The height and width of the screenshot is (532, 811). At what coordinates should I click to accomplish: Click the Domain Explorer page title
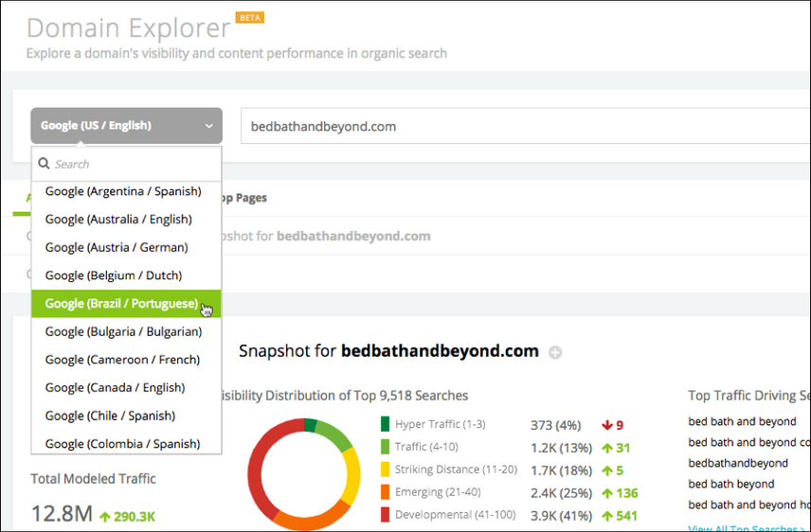click(128, 27)
